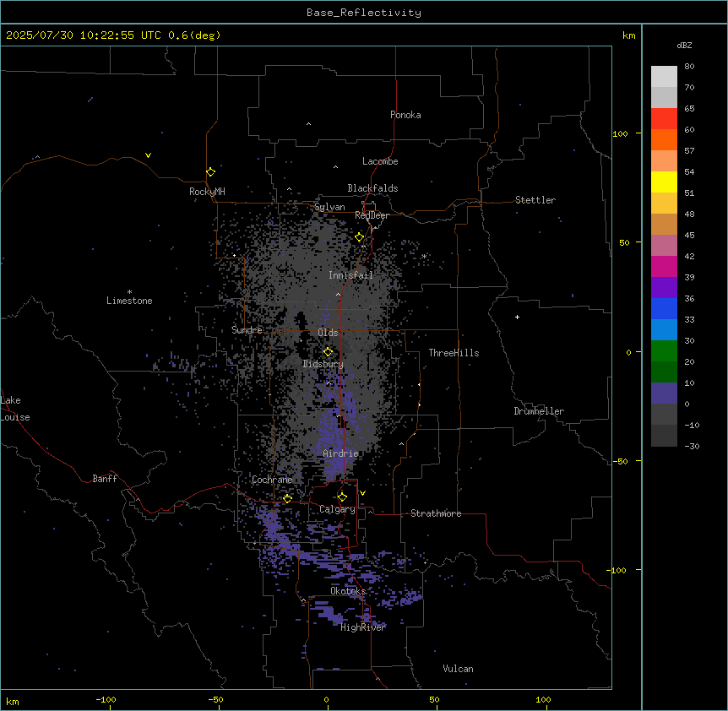Pick the bright green 20-30 dBZ swatch
The width and height of the screenshot is (728, 711).
(664, 351)
